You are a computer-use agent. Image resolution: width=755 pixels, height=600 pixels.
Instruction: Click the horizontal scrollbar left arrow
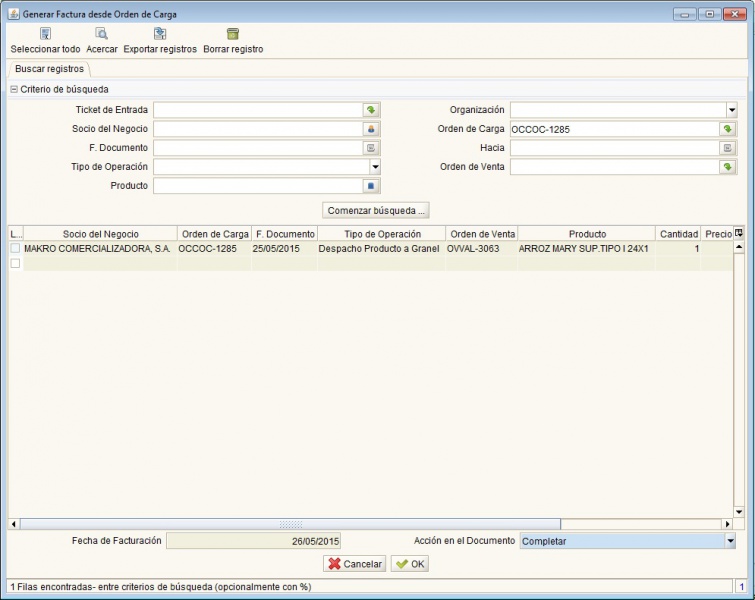[x=13, y=524]
